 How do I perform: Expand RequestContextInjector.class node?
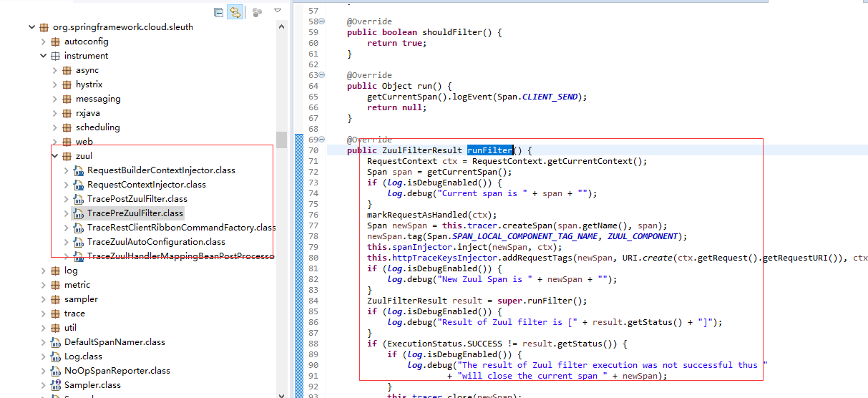[66, 185]
